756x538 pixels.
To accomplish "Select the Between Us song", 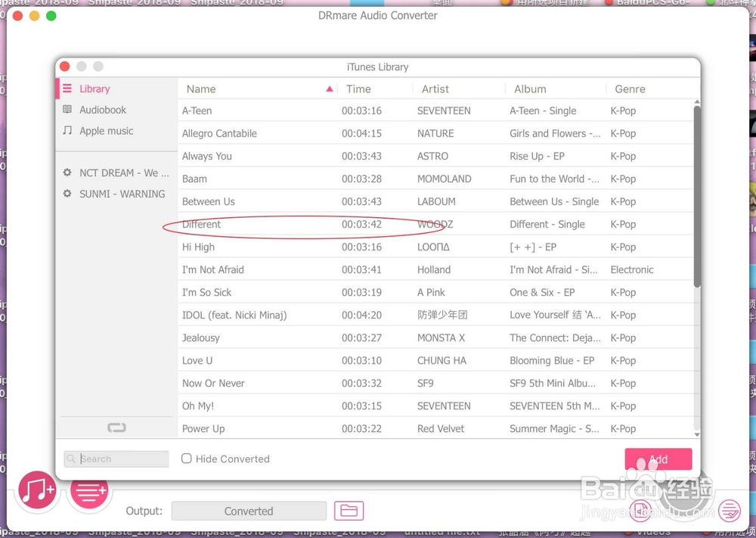I will 435,201.
